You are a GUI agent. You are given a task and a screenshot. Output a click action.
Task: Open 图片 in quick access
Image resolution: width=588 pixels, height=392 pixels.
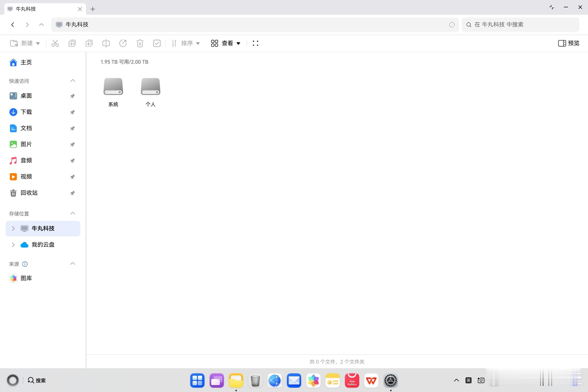click(43, 144)
